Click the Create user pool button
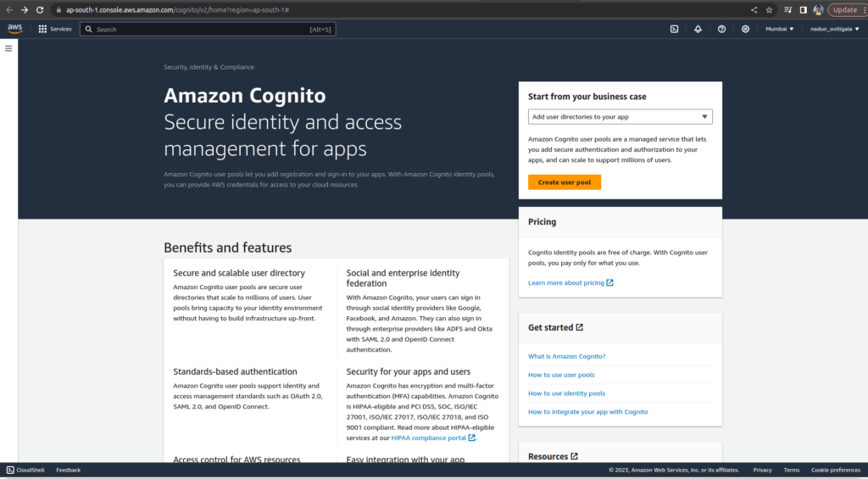 564,182
